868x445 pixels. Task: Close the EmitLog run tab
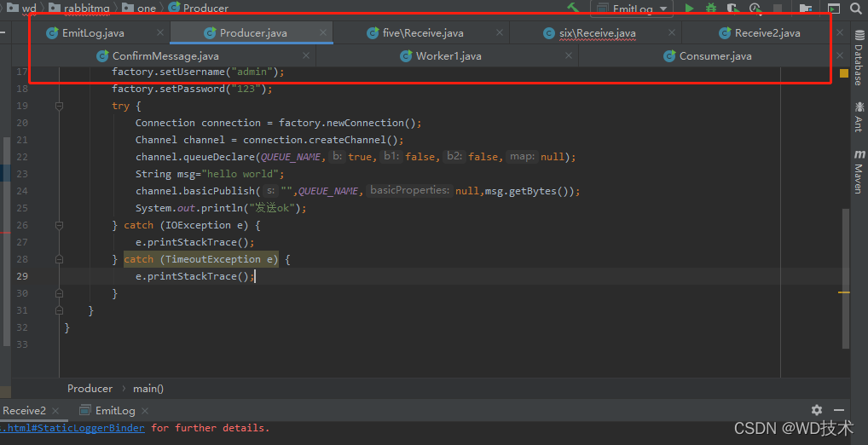[145, 411]
